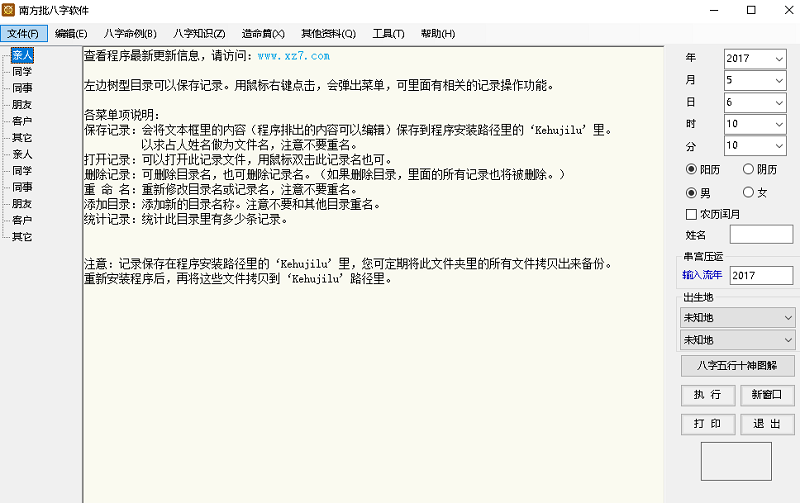Click inside the main instructions text area

click(x=373, y=274)
